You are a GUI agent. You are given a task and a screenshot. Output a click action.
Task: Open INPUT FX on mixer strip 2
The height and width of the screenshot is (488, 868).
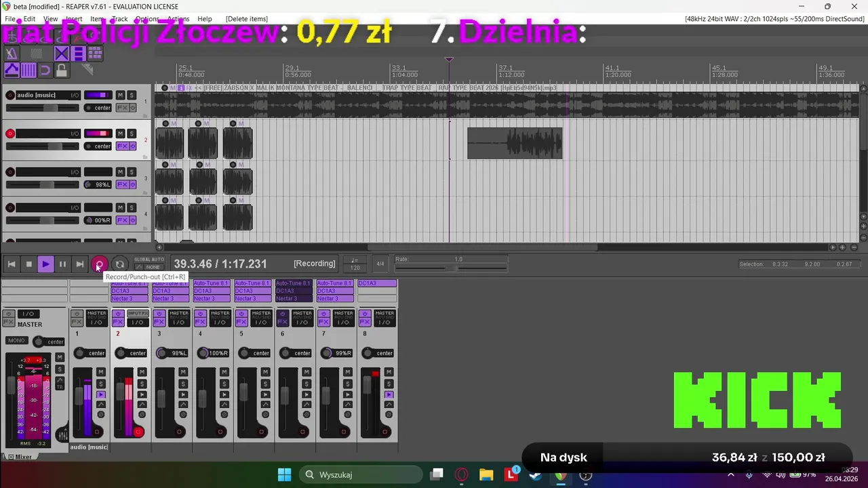(138, 313)
